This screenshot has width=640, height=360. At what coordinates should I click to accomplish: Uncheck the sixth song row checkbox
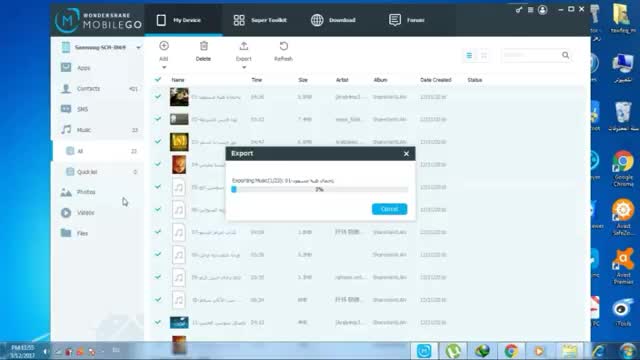[158, 209]
